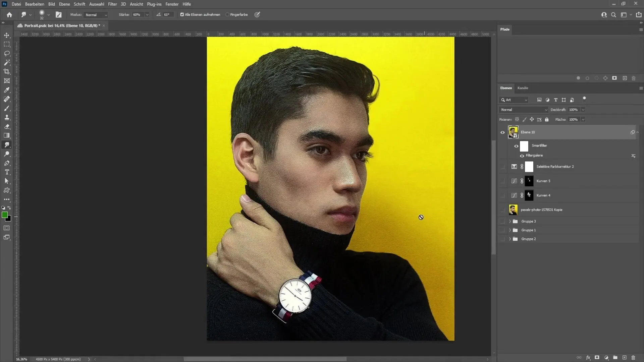Toggle visibility of Ebene 10 layer
644x362 pixels.
(502, 132)
